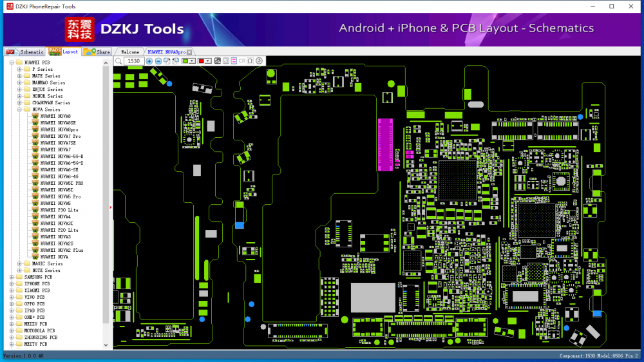The image size is (644, 362).
Task: Click the text label 'a' icon
Action: 226,61
